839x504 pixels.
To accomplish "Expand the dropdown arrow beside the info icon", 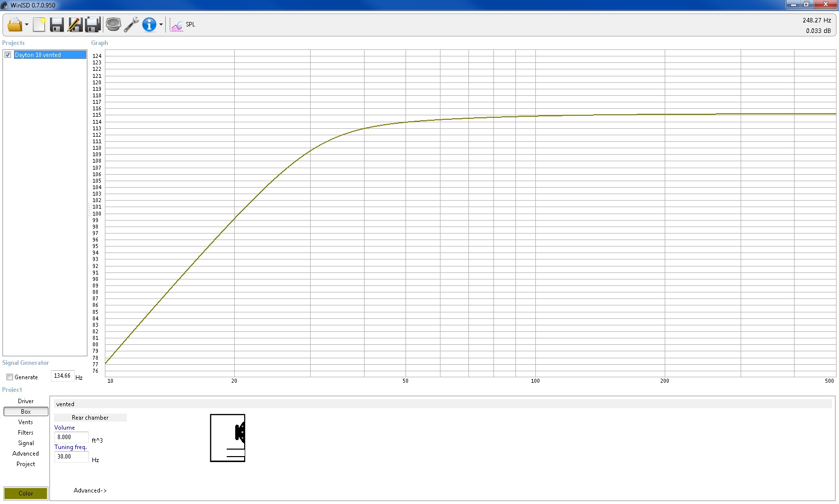I will (161, 24).
